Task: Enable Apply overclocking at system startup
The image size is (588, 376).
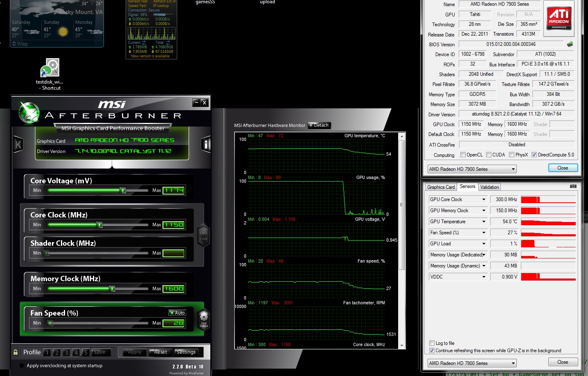Action: coord(21,366)
